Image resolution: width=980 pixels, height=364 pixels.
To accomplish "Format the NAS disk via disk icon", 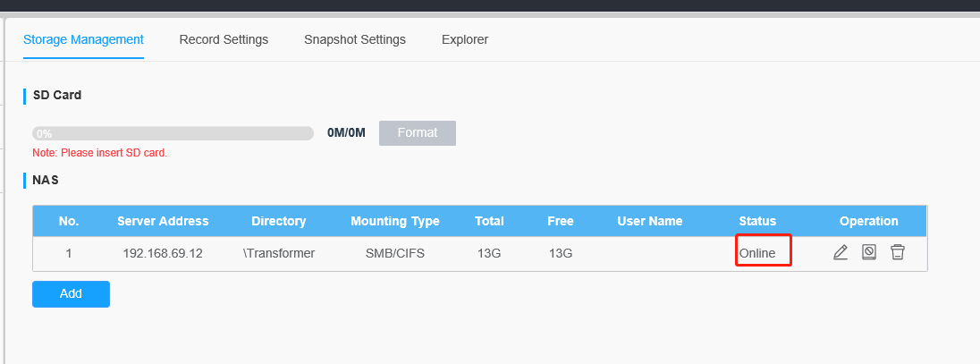I will click(x=869, y=252).
